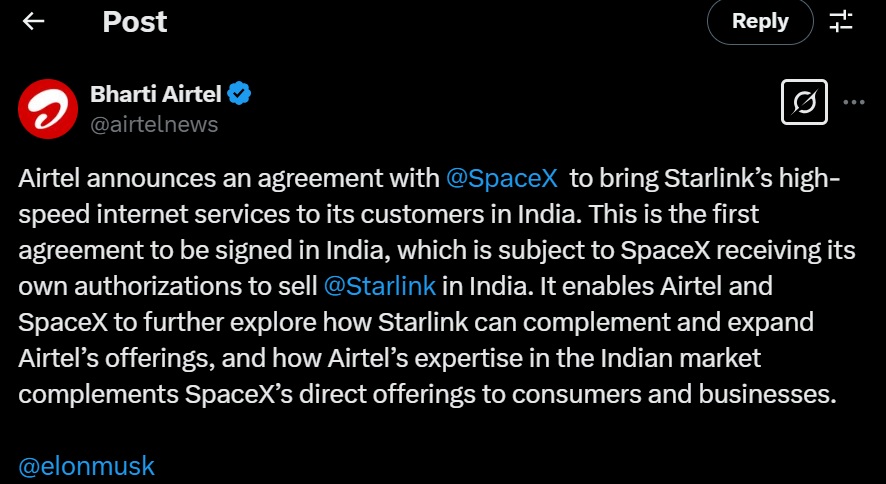Open the three-dot more options menu
Image resolution: width=886 pixels, height=484 pixels.
point(854,102)
